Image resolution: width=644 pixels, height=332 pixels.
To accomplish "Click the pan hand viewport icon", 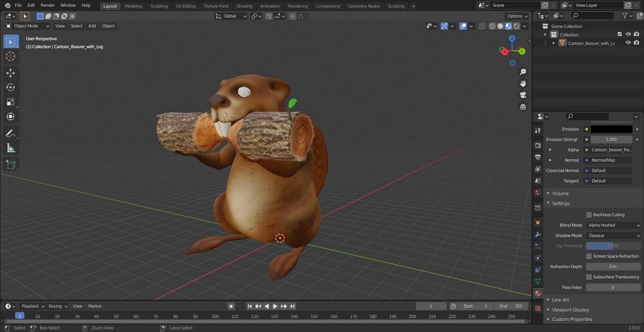I will pyautogui.click(x=523, y=83).
